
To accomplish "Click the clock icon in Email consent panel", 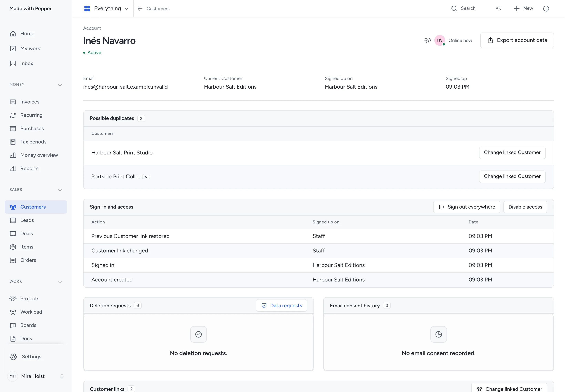I will [x=438, y=334].
